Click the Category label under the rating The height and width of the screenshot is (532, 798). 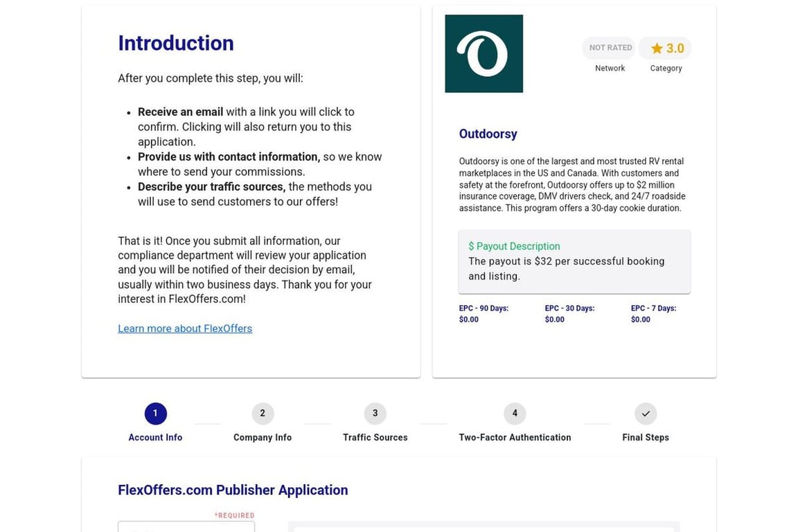coord(666,68)
